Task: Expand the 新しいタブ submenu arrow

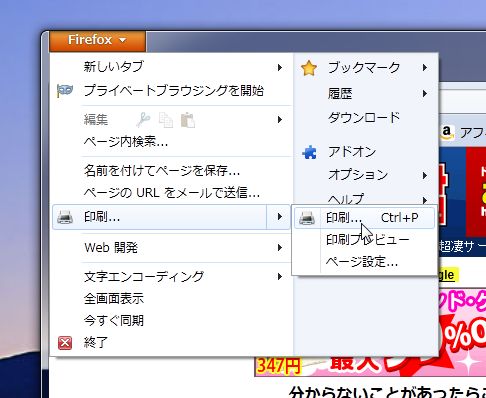Action: (280, 68)
